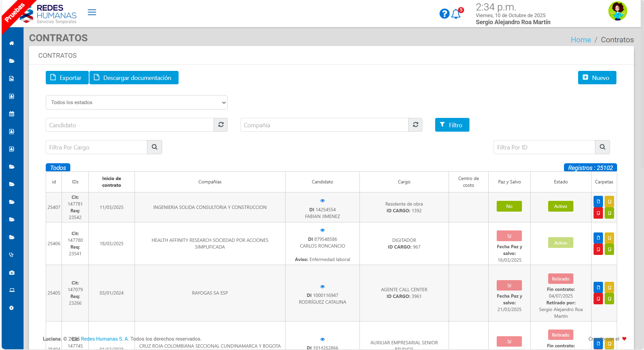644x350 pixels.
Task: View candidate Fabian Jimenez via eye icon
Action: coord(323,201)
